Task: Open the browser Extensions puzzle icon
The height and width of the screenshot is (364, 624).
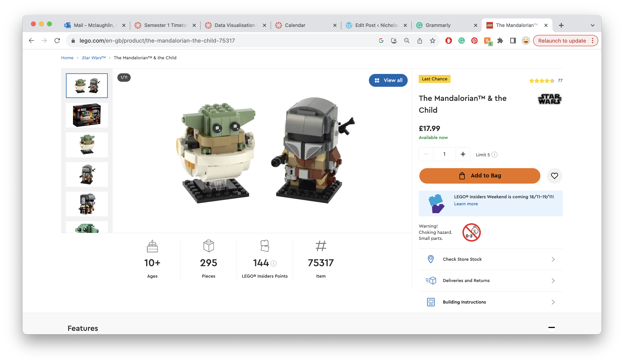Action: (x=500, y=41)
